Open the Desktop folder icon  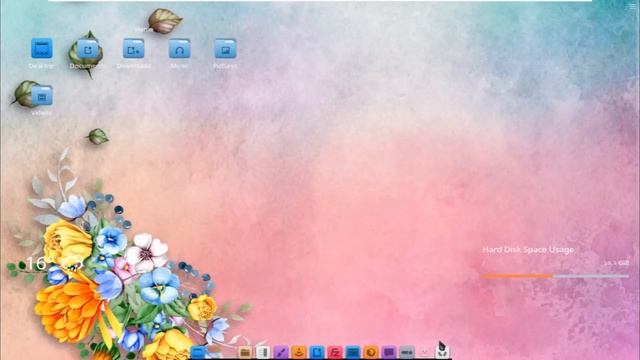(42, 49)
